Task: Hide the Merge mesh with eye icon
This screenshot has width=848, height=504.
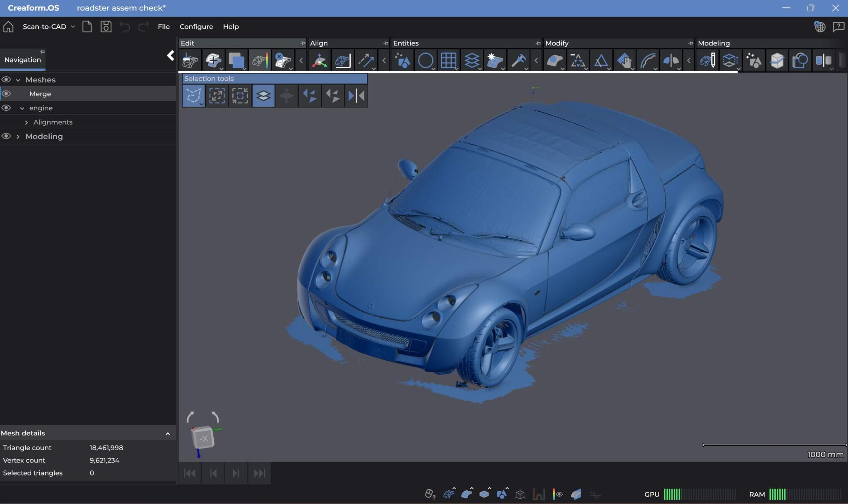Action: (6, 94)
